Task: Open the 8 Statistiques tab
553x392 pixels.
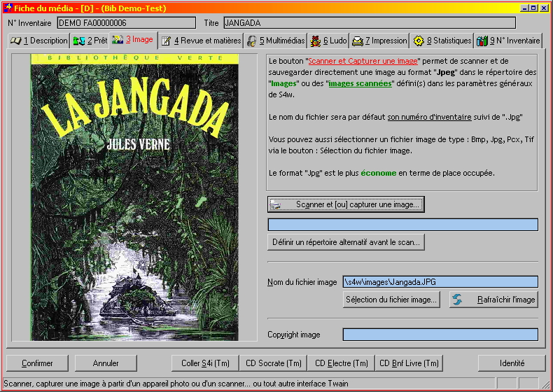Action: [x=442, y=41]
